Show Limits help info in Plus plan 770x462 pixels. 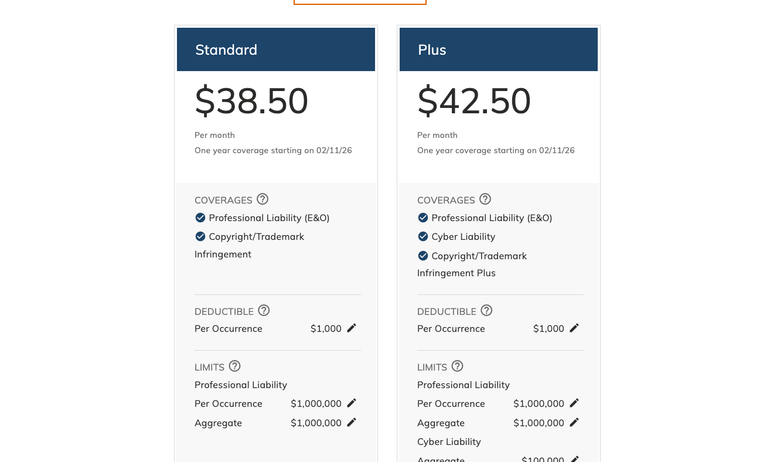tap(458, 367)
